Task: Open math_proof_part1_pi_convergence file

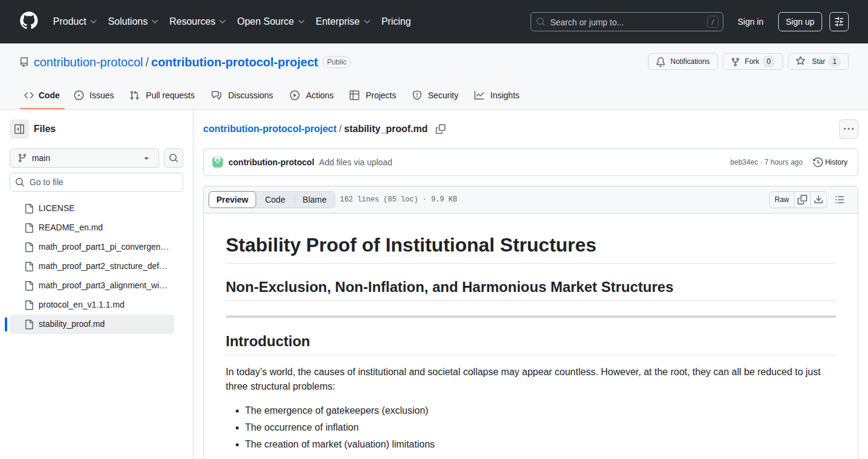Action: [x=92, y=247]
